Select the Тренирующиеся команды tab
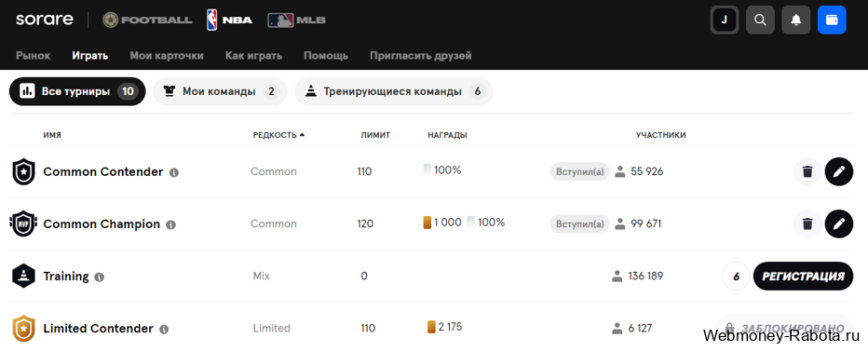This screenshot has width=868, height=352. (394, 91)
